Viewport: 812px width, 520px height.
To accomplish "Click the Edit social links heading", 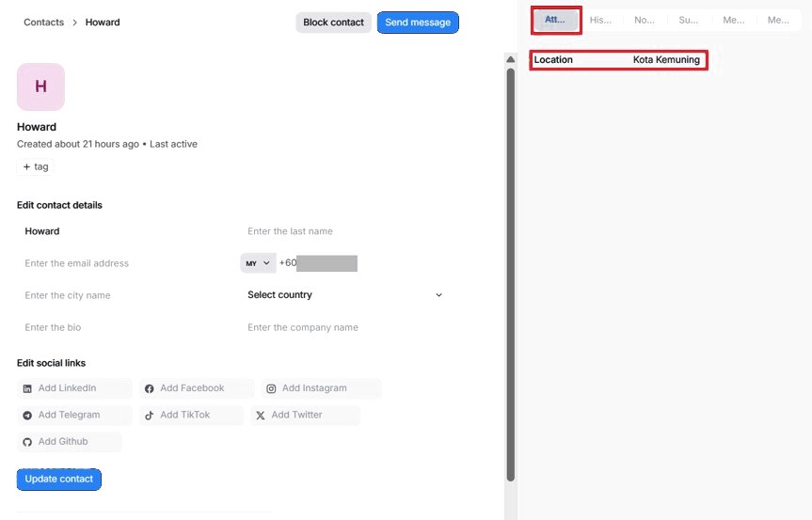I will point(51,363).
